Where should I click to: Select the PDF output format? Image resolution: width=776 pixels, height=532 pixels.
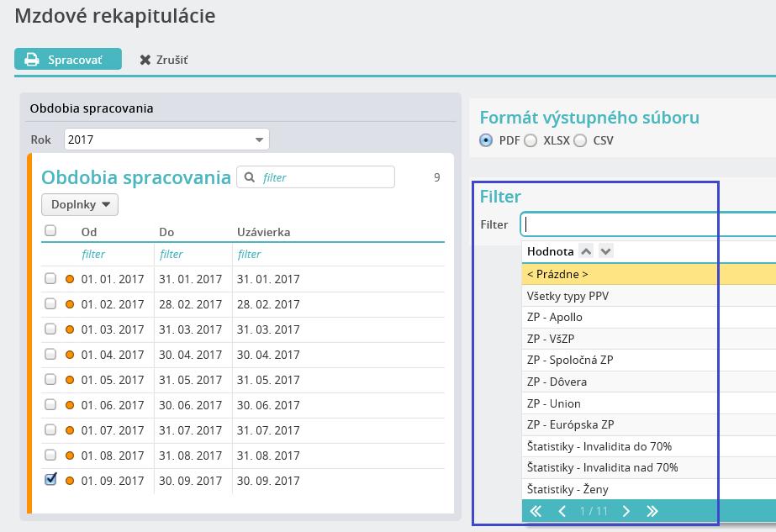point(486,140)
